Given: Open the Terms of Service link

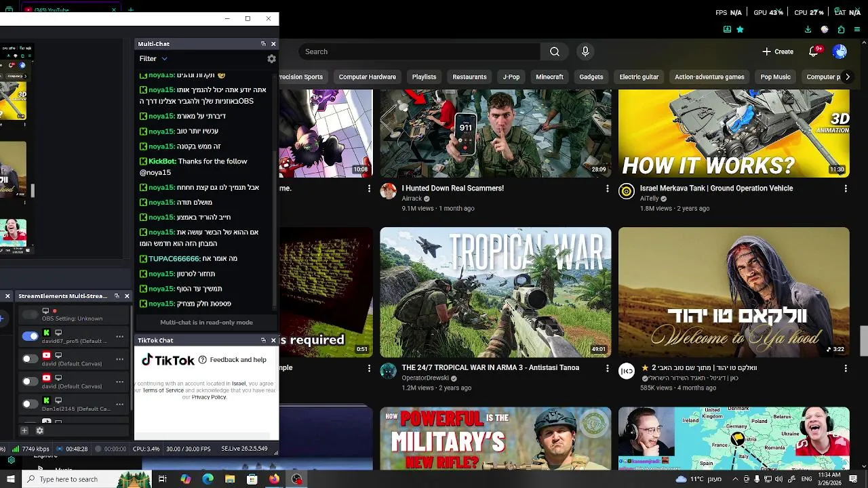Looking at the screenshot, I should (x=163, y=390).
